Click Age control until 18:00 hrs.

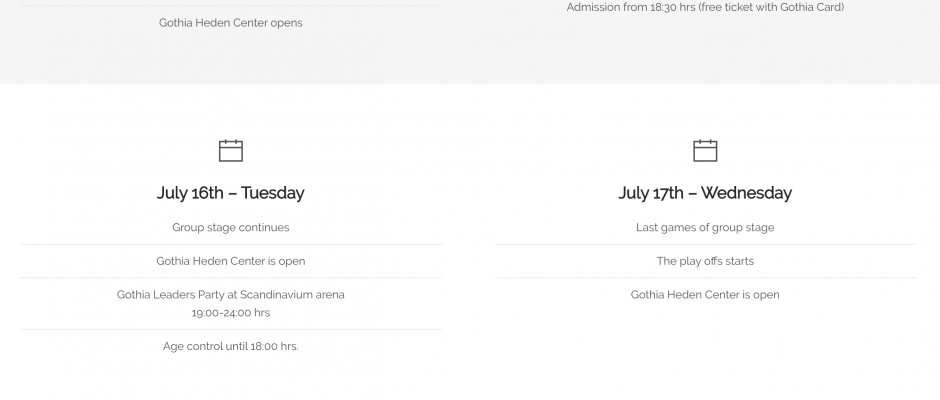pyautogui.click(x=231, y=346)
